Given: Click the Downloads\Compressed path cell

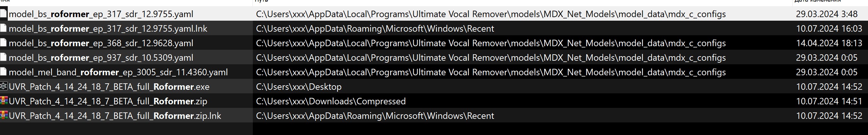Looking at the screenshot, I should click(331, 101).
